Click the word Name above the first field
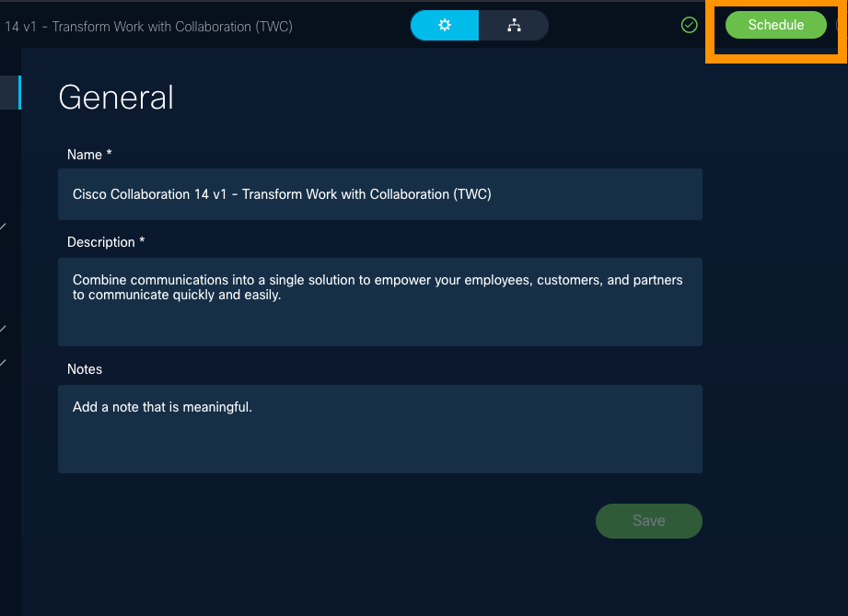This screenshot has height=616, width=848. click(x=85, y=155)
